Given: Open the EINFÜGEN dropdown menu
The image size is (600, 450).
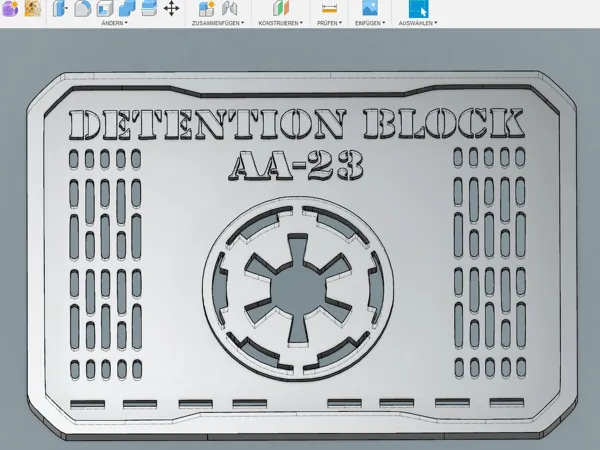Looking at the screenshot, I should tap(370, 23).
